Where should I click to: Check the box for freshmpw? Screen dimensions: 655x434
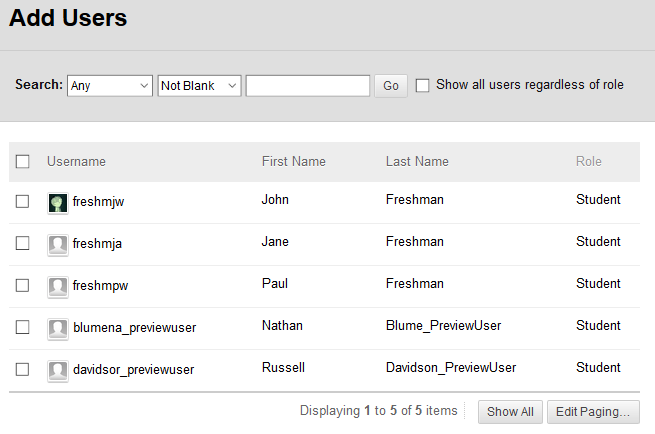tap(23, 285)
